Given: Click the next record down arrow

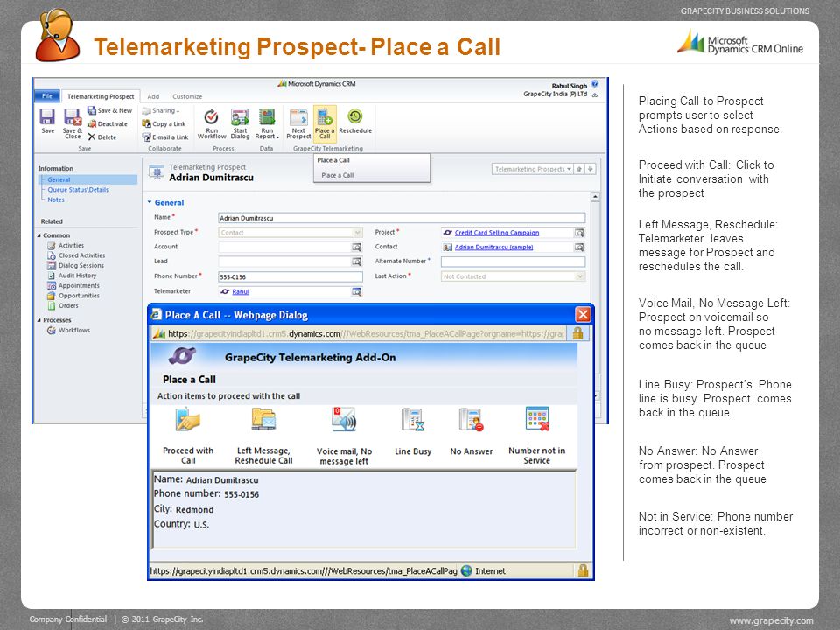Looking at the screenshot, I should (x=591, y=169).
